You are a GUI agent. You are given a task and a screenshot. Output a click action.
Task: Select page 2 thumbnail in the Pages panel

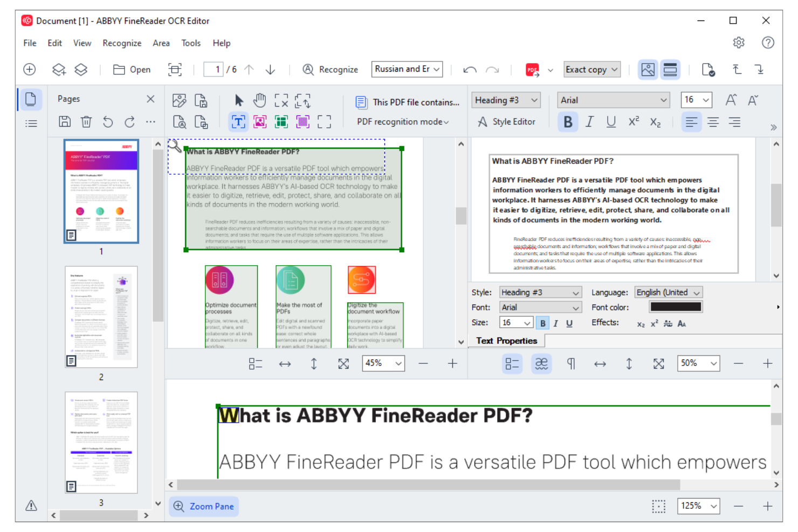(101, 317)
